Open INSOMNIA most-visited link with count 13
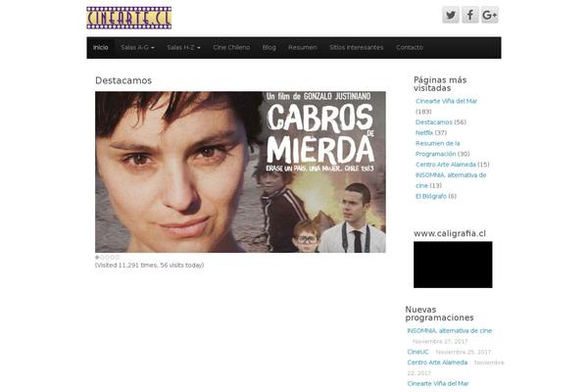Image resolution: width=588 pixels, height=392 pixels. click(451, 180)
